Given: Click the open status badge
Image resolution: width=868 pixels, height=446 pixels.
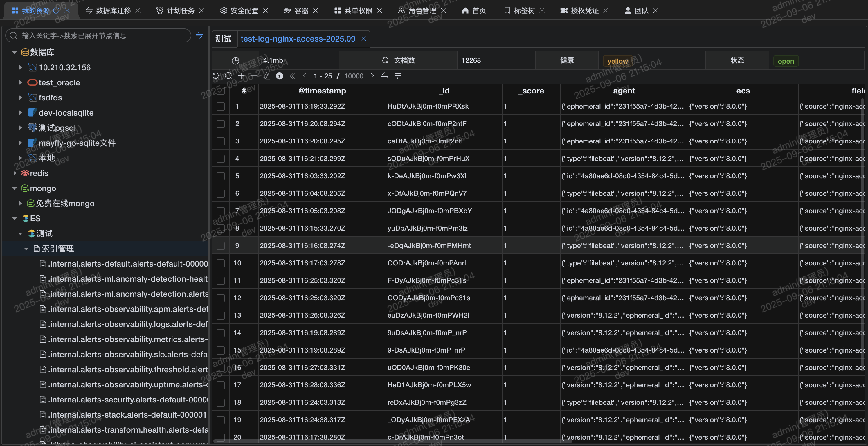Looking at the screenshot, I should tap(786, 61).
